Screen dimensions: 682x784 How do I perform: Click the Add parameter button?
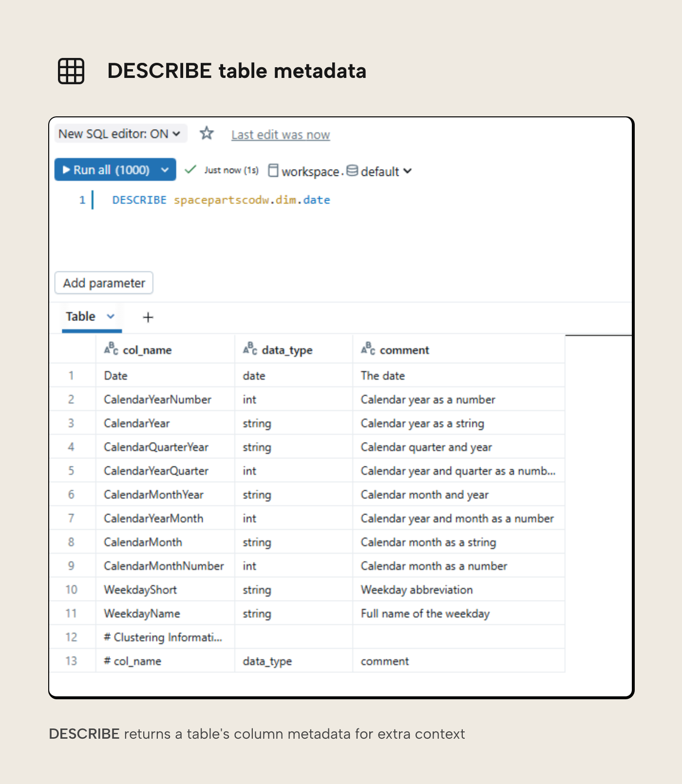[x=104, y=283]
